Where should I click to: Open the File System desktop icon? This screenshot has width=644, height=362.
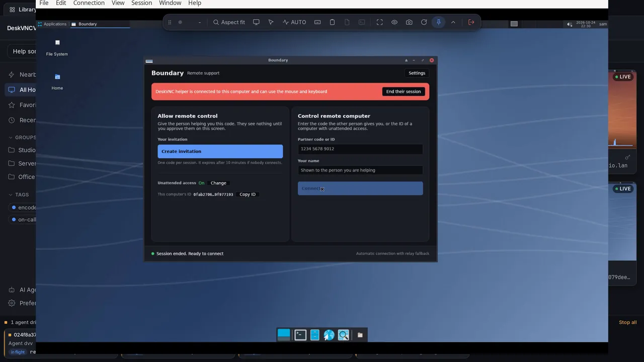[x=57, y=47]
